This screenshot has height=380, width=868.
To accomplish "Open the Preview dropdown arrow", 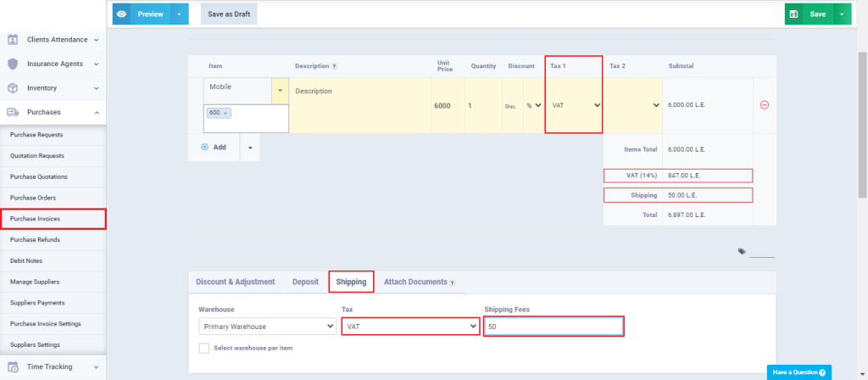I will click(180, 14).
